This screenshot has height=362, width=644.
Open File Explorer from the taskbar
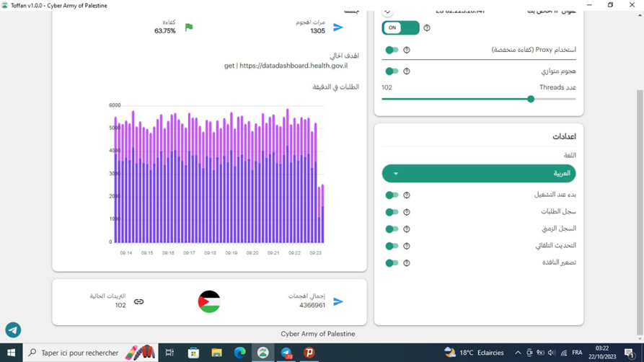(x=216, y=353)
